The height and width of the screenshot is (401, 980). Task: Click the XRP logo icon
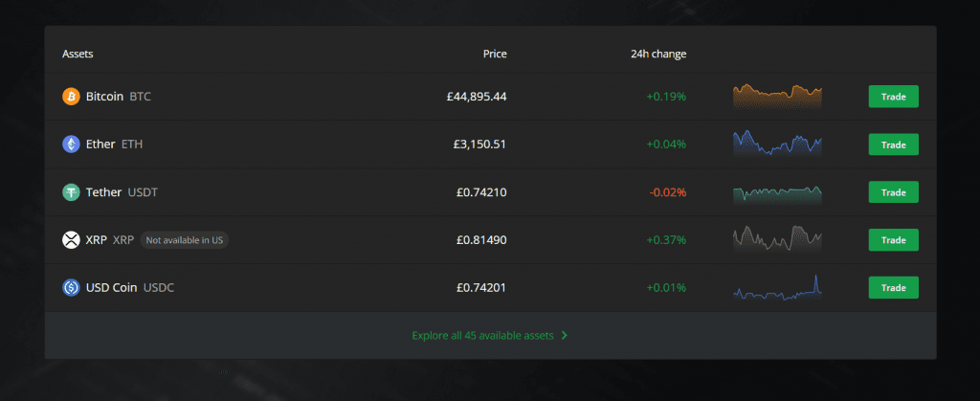click(71, 240)
